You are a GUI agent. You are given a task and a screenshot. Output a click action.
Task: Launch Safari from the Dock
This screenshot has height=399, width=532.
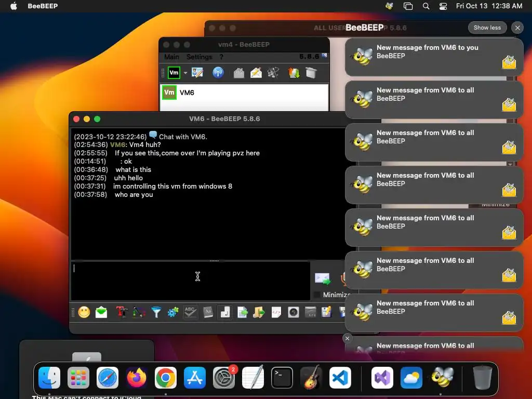click(108, 378)
